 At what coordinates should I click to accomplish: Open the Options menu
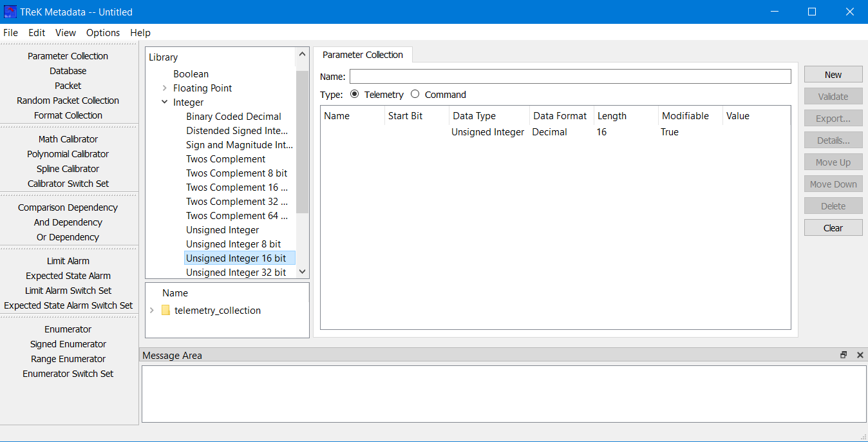click(103, 33)
